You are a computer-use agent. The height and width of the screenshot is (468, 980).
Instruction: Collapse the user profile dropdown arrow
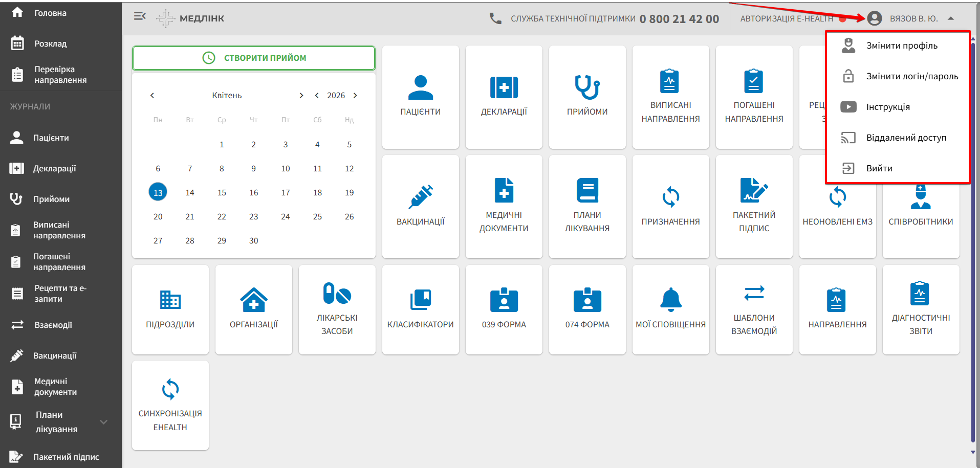pos(950,18)
